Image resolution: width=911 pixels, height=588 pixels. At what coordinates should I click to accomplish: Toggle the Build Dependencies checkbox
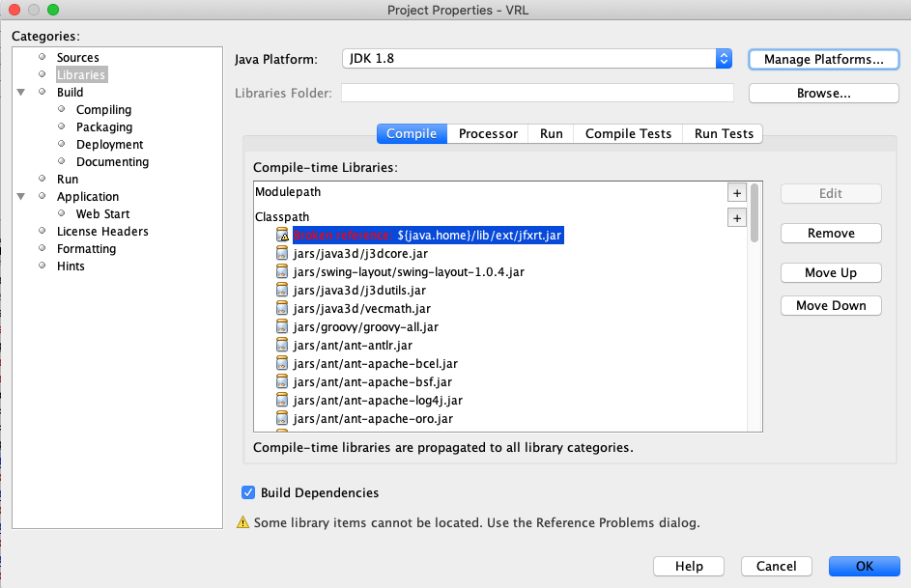click(x=248, y=492)
